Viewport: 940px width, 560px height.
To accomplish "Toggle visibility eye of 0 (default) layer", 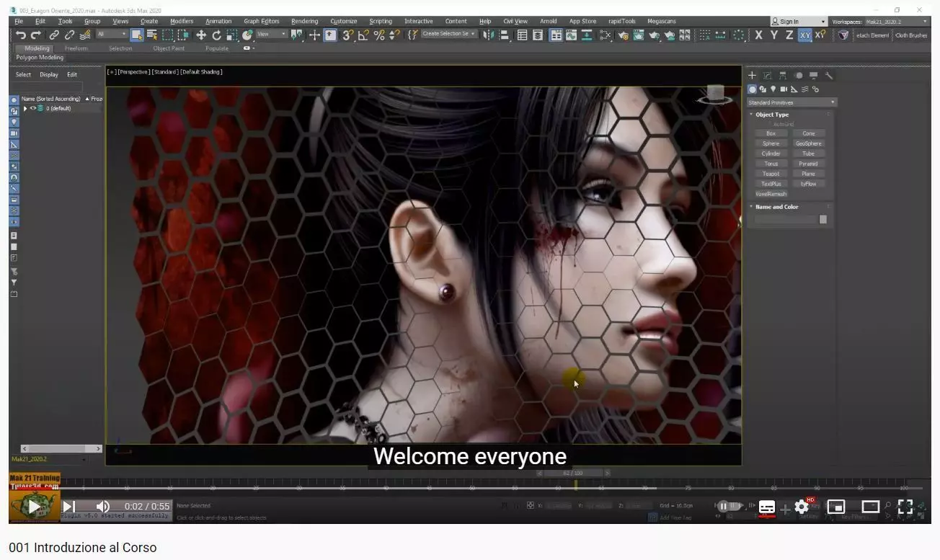I will point(32,108).
